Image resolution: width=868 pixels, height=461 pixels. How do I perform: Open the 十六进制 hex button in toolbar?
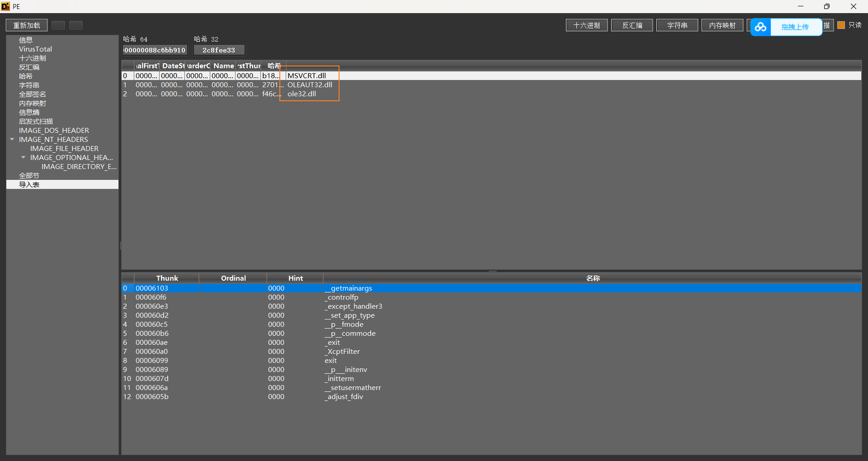(587, 25)
